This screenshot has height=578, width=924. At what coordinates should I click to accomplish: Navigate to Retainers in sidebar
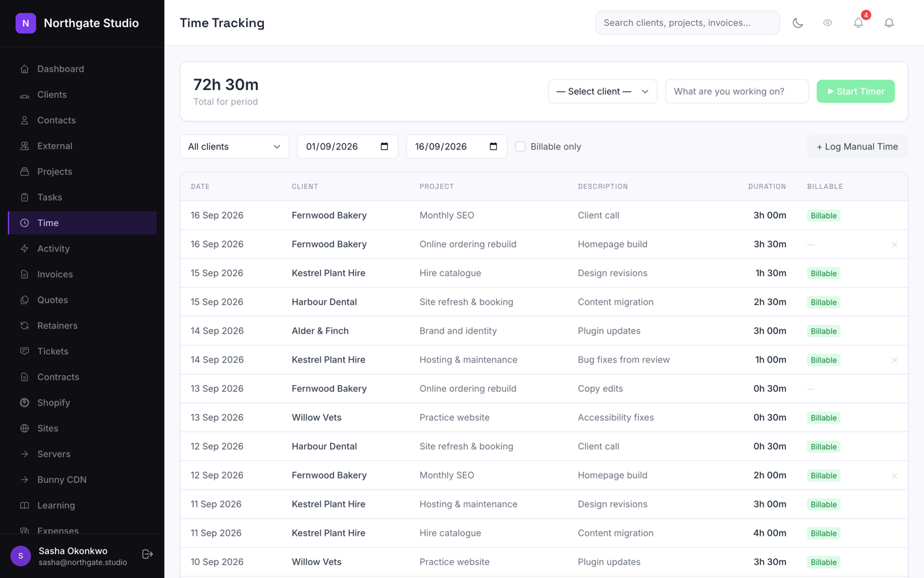(x=82, y=326)
